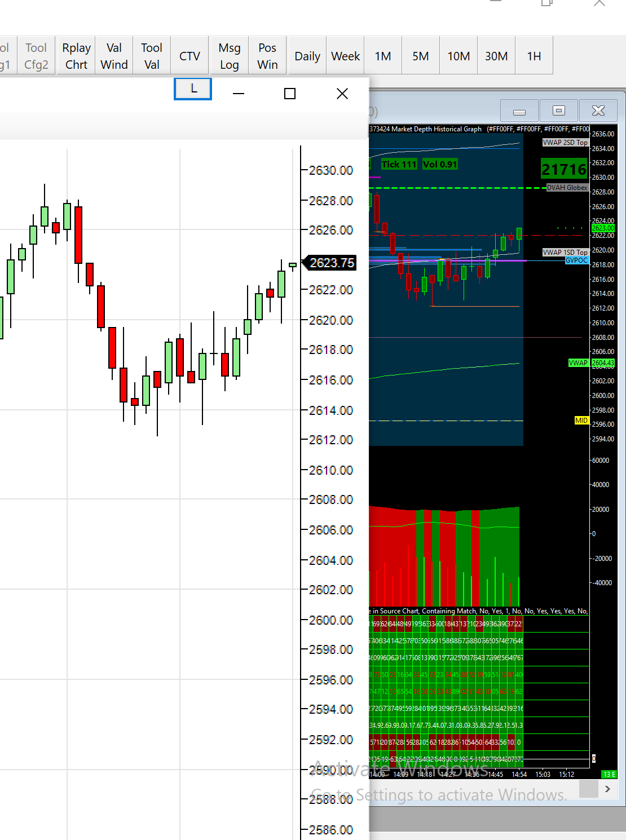Click the DVAH Globex label

point(567,188)
